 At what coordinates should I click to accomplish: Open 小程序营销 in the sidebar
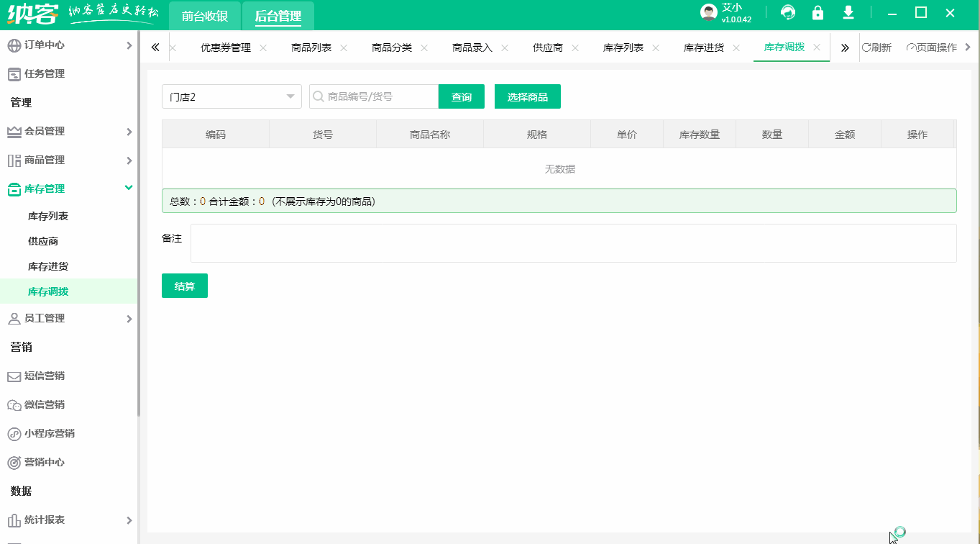(x=49, y=433)
